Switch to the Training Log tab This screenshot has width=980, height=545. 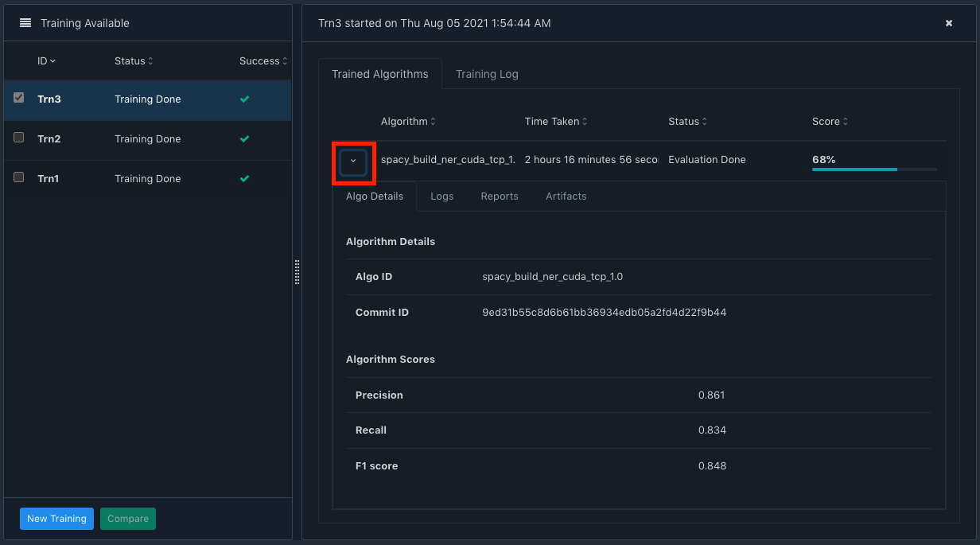[x=486, y=73]
